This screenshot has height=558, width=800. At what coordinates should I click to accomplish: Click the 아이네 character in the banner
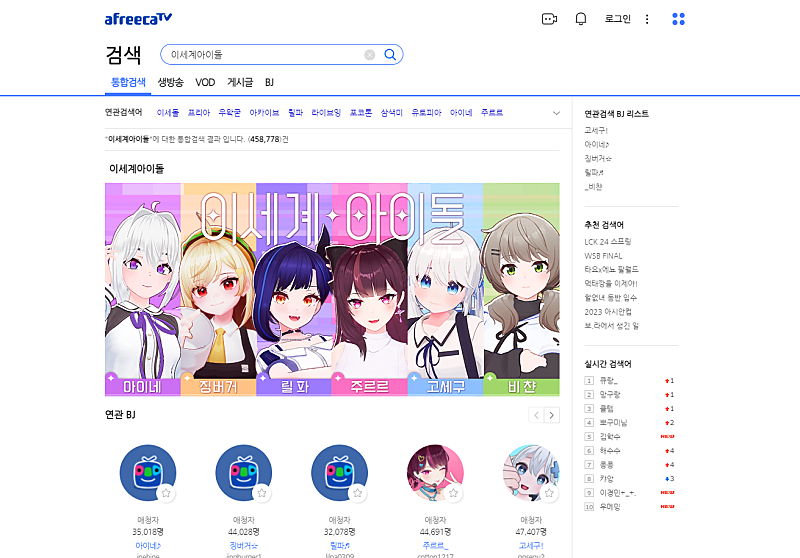coord(143,290)
